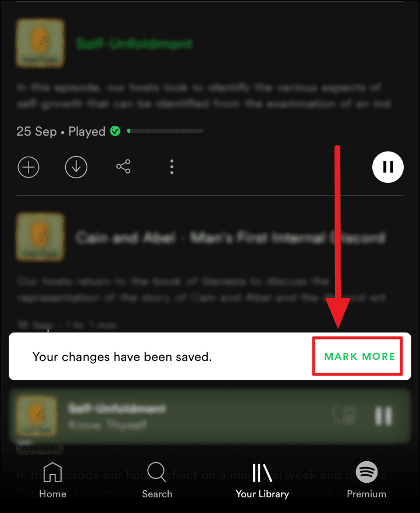Download the 25 Sep episode
420x513 pixels.
(x=76, y=167)
